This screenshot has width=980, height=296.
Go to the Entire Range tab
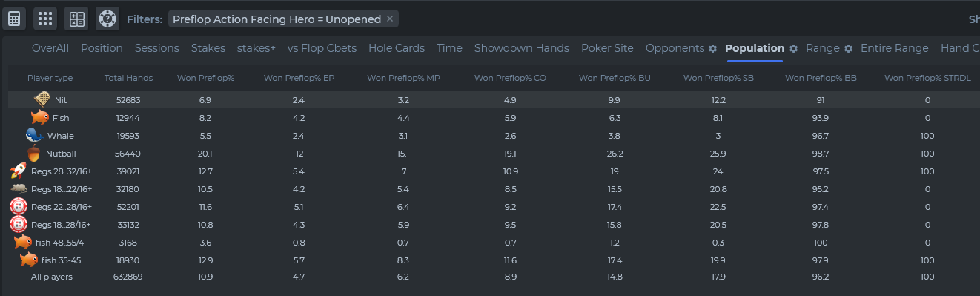tap(894, 48)
